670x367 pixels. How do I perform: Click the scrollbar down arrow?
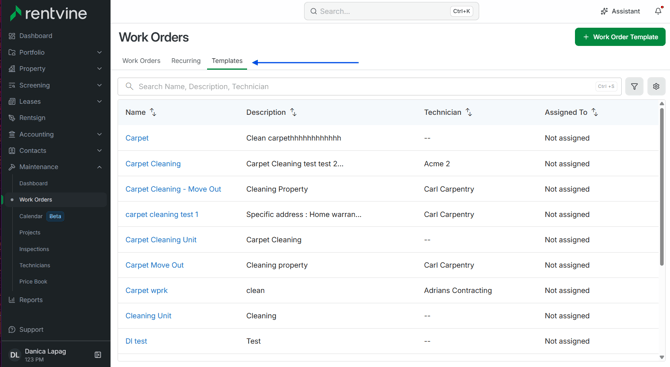pyautogui.click(x=661, y=358)
